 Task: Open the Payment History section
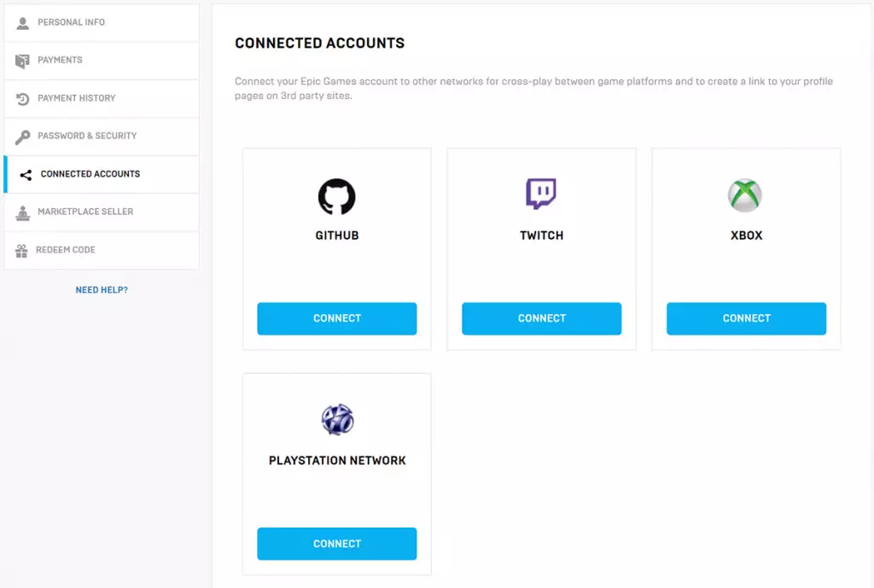75,98
